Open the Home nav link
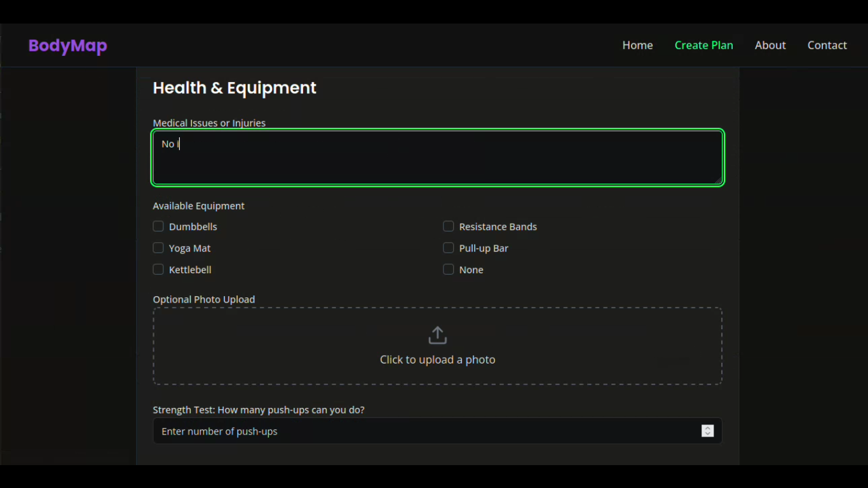 pyautogui.click(x=637, y=45)
